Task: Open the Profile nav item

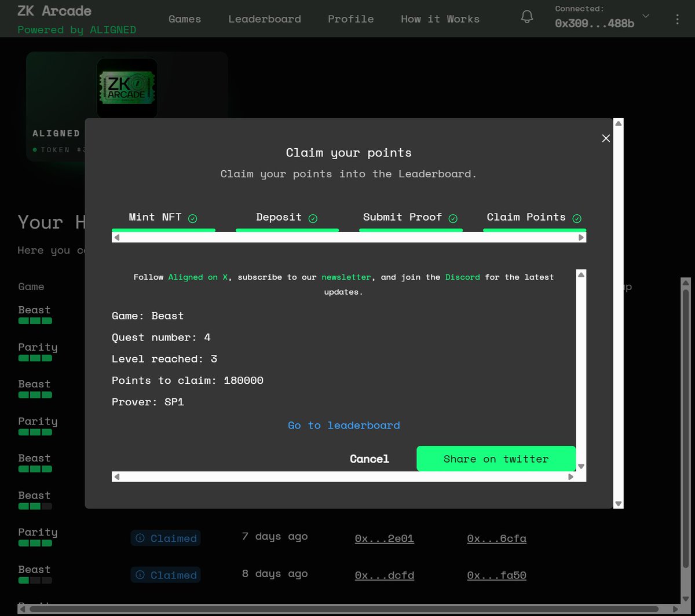Action: (x=351, y=19)
